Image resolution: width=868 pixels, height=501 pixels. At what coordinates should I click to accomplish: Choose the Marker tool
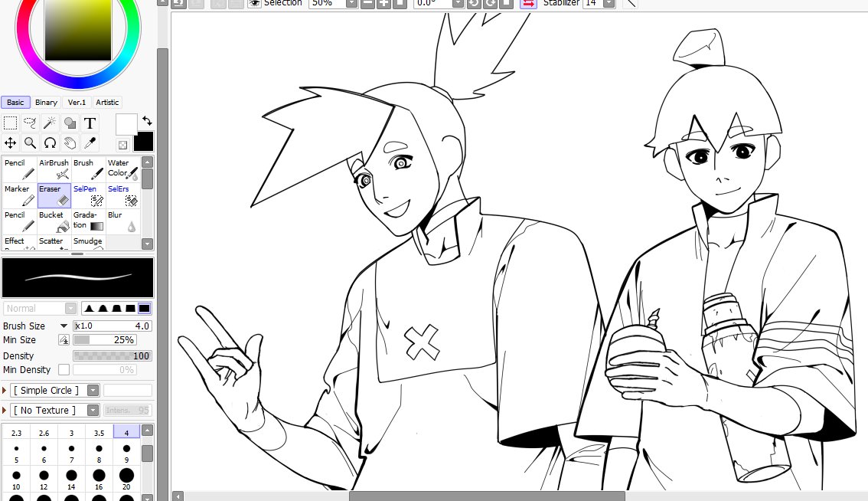[20, 195]
